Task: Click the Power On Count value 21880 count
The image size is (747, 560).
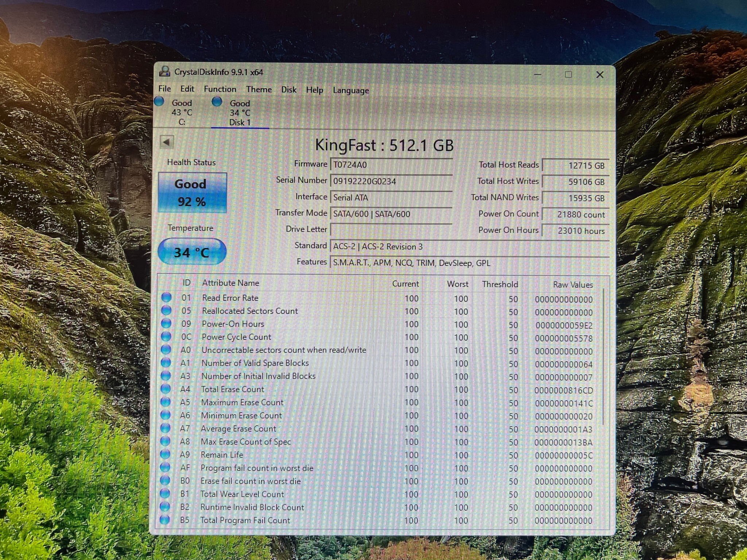Action: tap(576, 214)
